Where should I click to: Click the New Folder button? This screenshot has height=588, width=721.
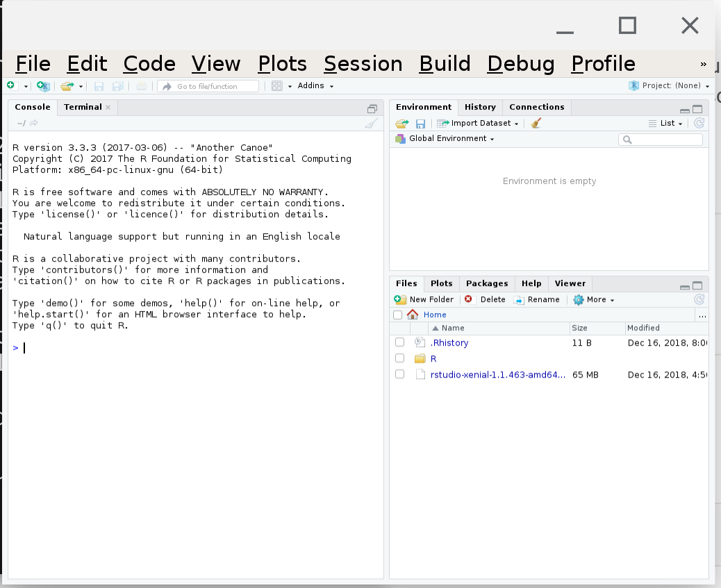(x=424, y=299)
